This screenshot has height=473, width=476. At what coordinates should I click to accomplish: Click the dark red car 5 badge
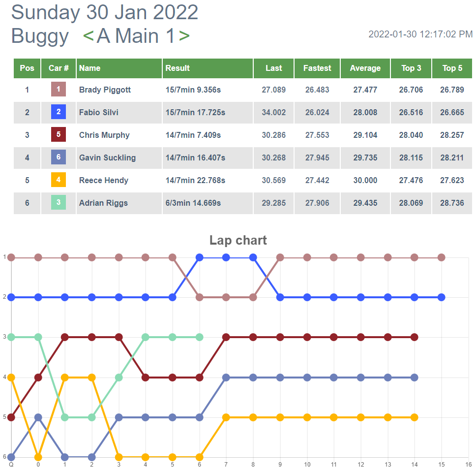point(59,134)
